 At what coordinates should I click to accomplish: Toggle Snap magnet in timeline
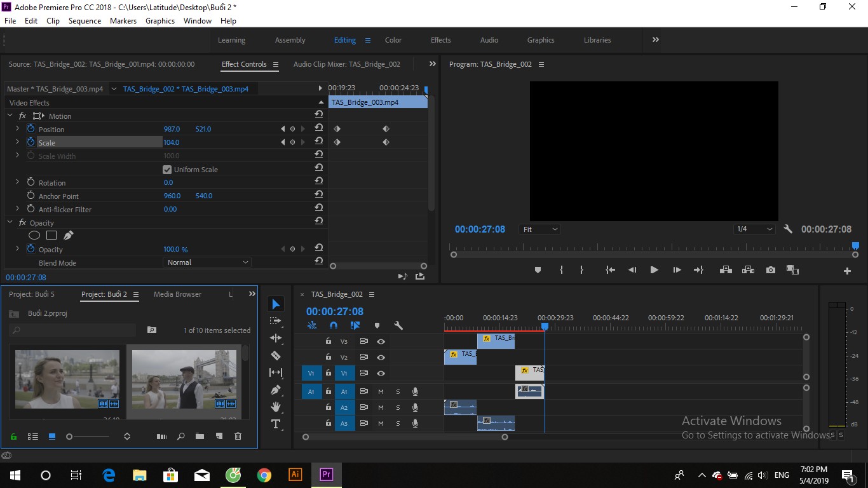(x=334, y=325)
